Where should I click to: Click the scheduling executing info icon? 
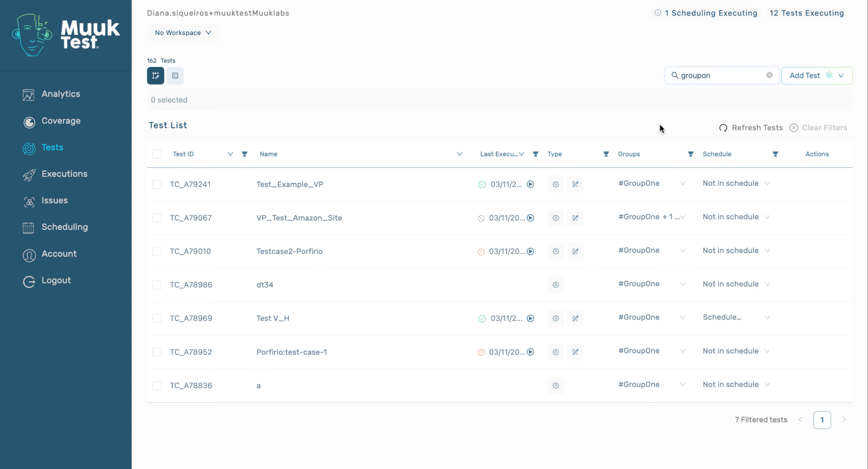pos(658,13)
